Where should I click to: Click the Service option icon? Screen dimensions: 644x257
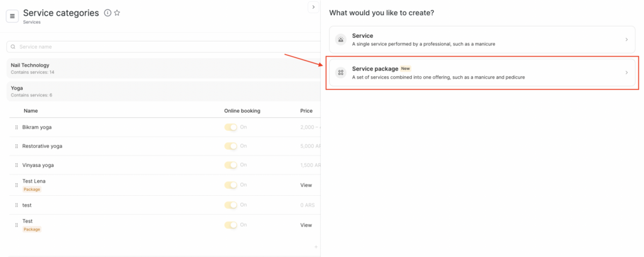coord(341,39)
